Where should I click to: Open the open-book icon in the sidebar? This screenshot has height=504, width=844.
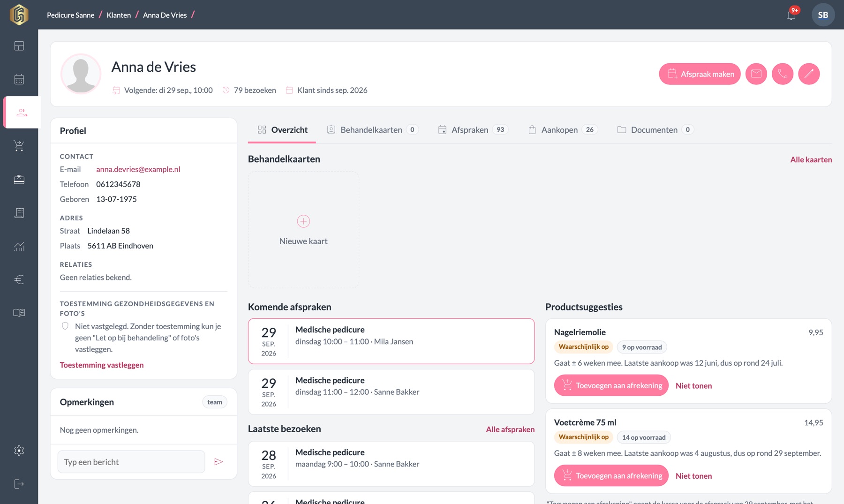click(19, 313)
